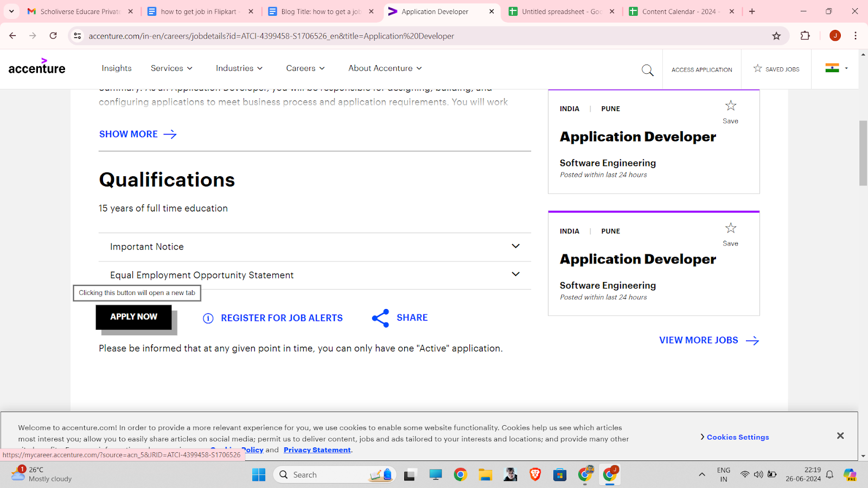This screenshot has height=488, width=868.
Task: Open Microsoft Store from the taskbar
Action: (x=560, y=475)
